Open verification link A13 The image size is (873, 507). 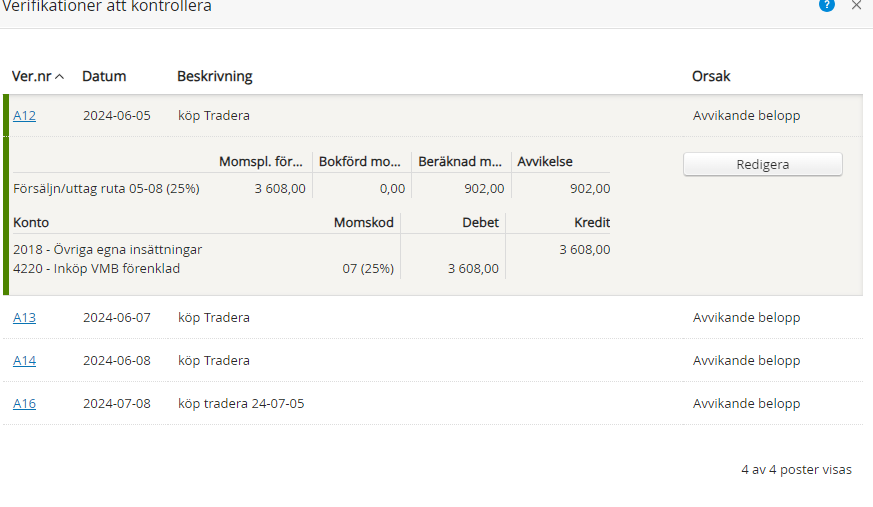coord(24,318)
